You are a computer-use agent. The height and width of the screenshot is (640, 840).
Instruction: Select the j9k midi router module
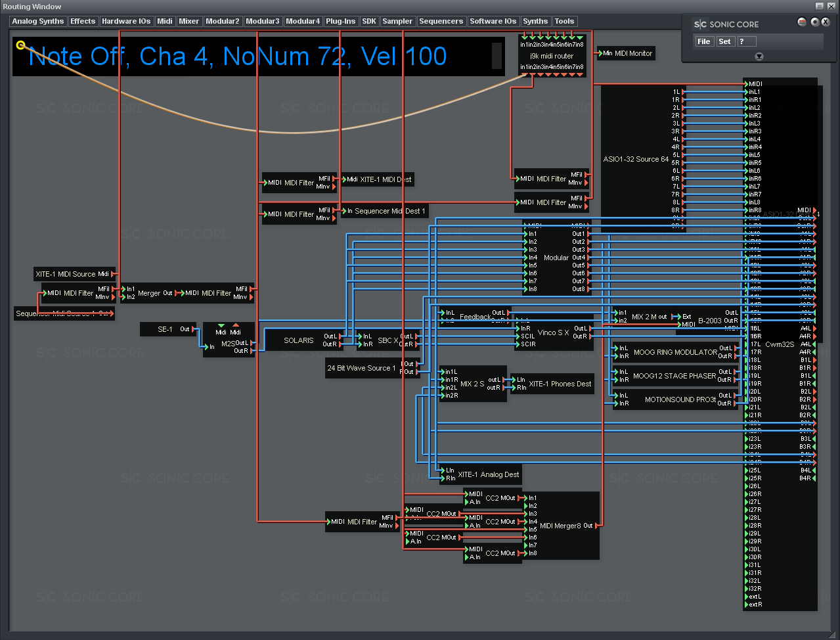tap(552, 56)
